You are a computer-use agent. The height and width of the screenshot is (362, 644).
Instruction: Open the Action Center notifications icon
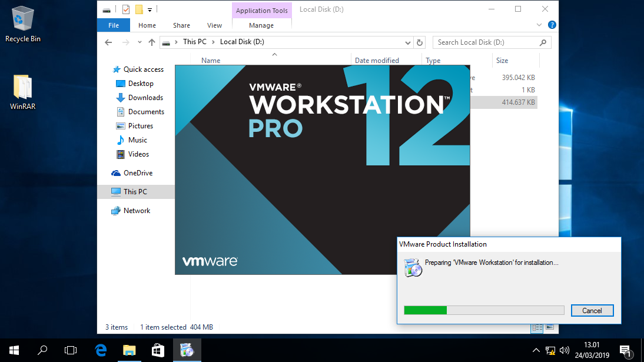(626, 351)
